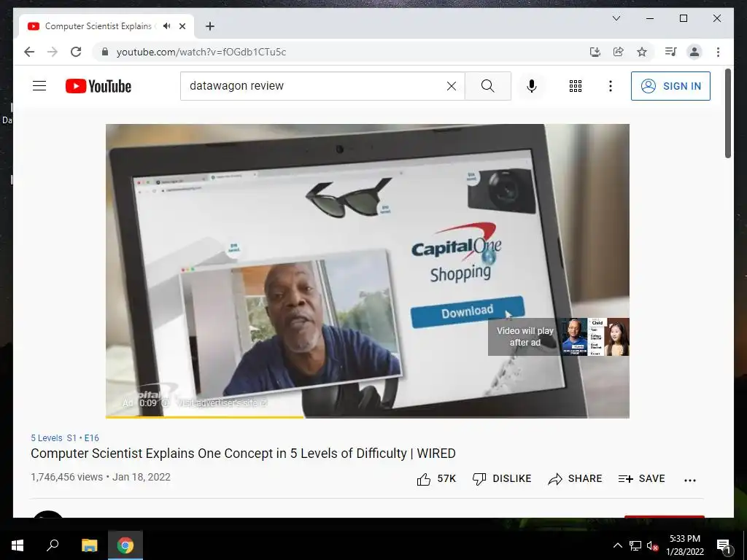Image resolution: width=747 pixels, height=560 pixels.
Task: Open the tab search dropdown arrow
Action: tap(616, 18)
